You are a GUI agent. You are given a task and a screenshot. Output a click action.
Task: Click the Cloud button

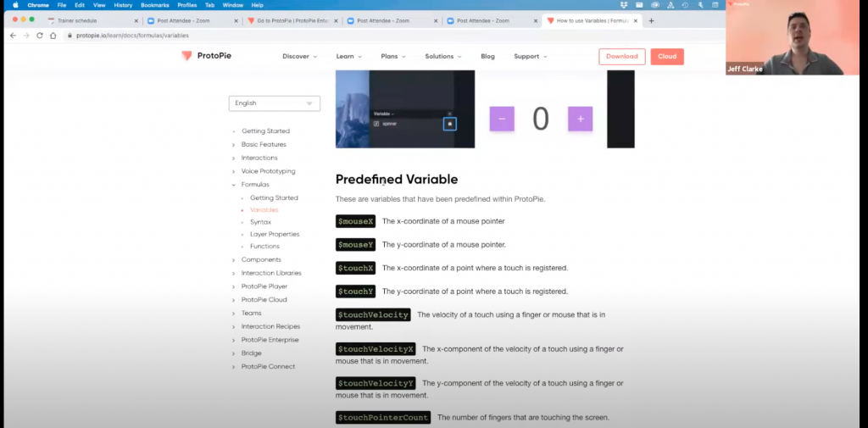tap(667, 57)
